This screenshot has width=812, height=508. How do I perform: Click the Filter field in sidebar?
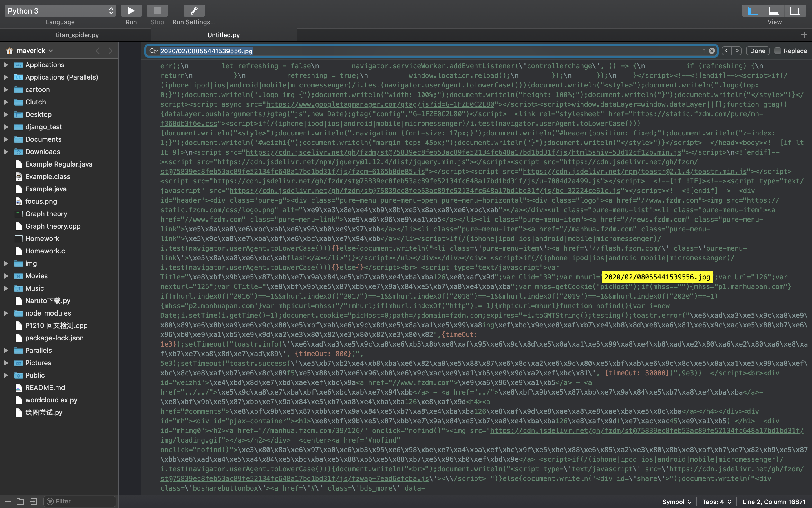80,501
